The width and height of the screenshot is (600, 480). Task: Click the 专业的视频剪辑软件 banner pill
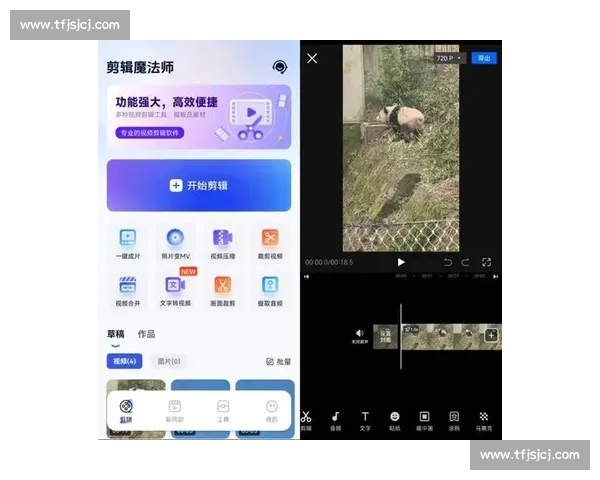point(150,133)
